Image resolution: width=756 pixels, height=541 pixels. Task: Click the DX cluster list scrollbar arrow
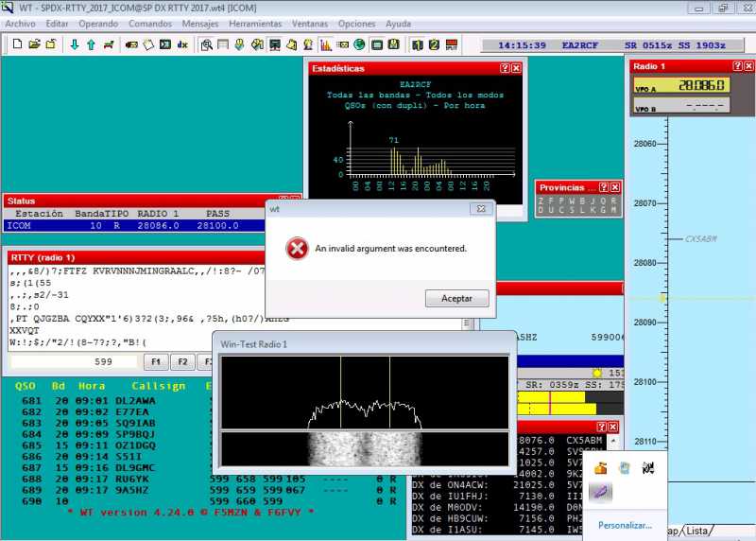pos(613,440)
